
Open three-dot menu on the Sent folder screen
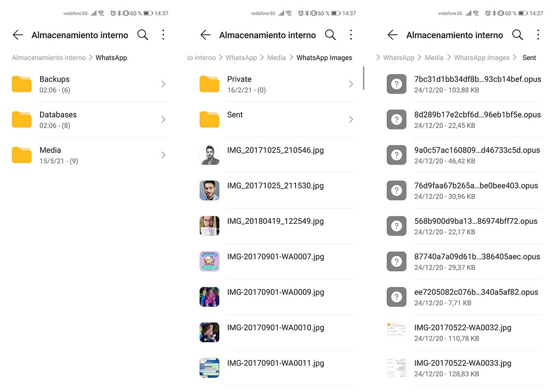point(538,35)
